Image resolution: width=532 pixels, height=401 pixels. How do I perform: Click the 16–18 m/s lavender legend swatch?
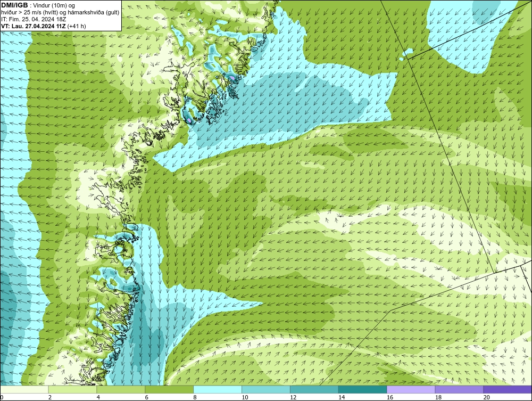pyautogui.click(x=411, y=389)
